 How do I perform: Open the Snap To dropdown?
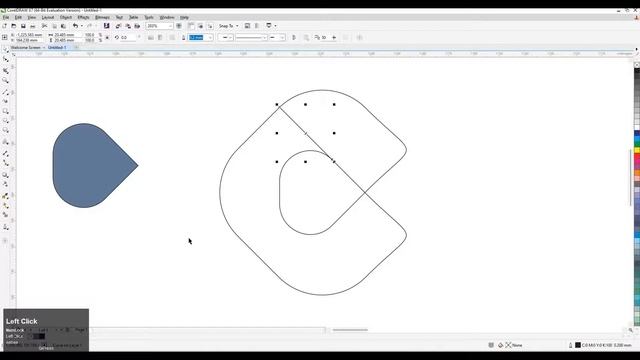[x=228, y=26]
